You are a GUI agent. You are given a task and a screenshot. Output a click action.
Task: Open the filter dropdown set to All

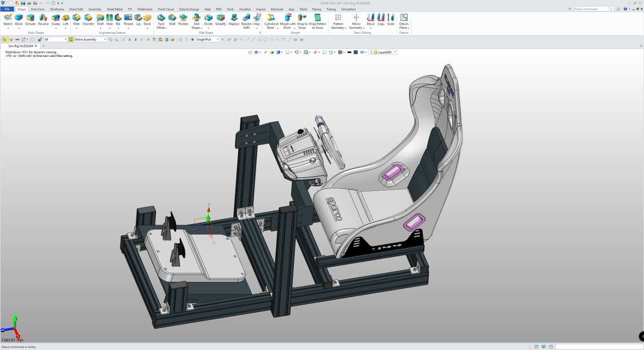[x=55, y=39]
